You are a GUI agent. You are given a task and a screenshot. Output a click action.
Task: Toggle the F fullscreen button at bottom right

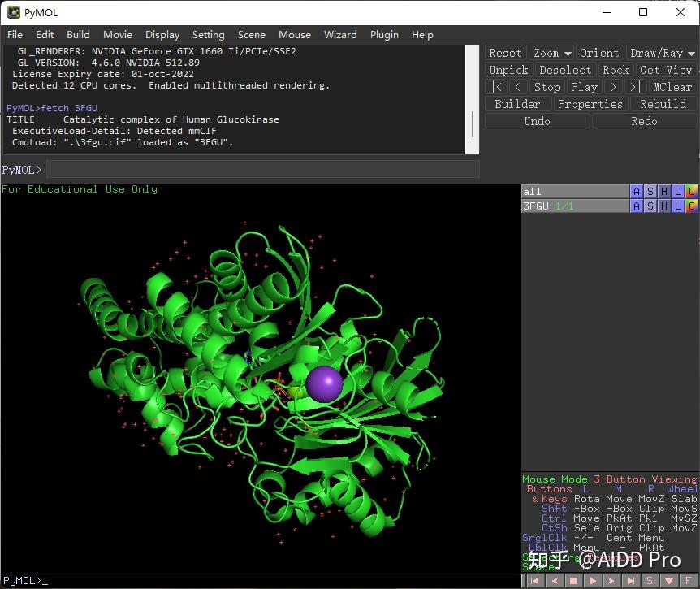[x=689, y=581]
